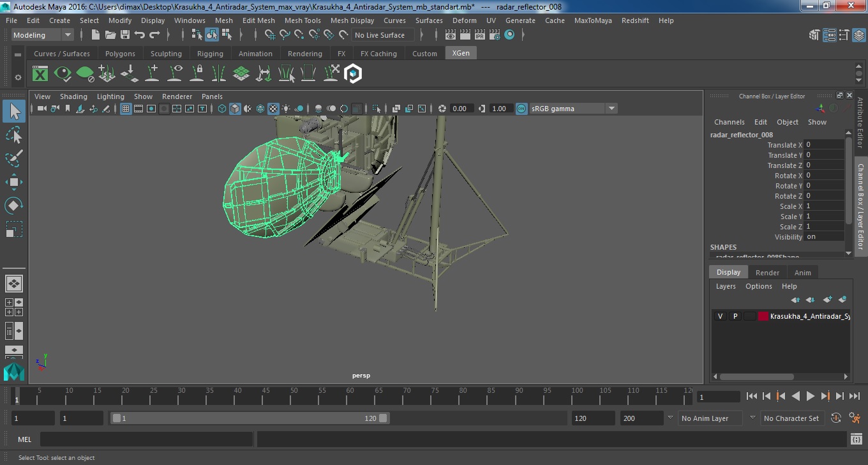Activate the Rotate tool
Image resolution: width=868 pixels, height=465 pixels.
pyautogui.click(x=14, y=206)
